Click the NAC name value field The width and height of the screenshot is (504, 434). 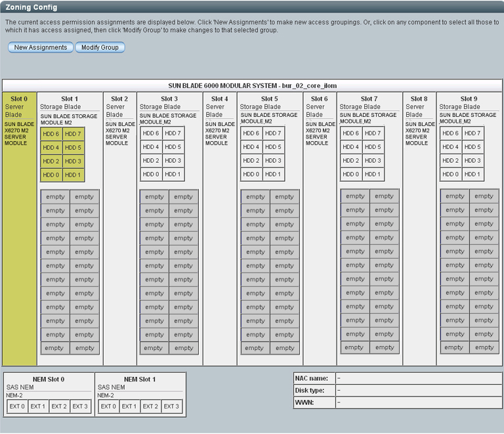[x=419, y=378]
